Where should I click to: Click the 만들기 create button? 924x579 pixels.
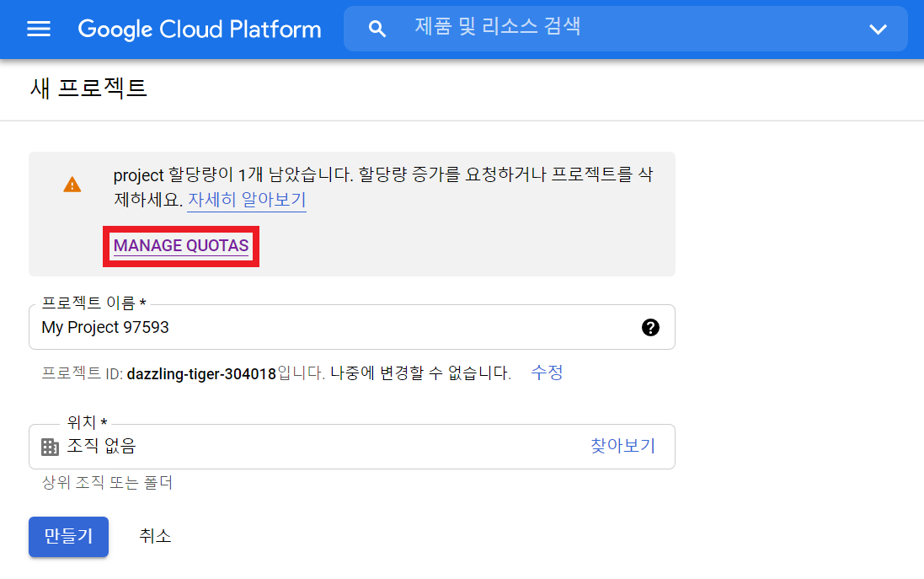pos(68,537)
